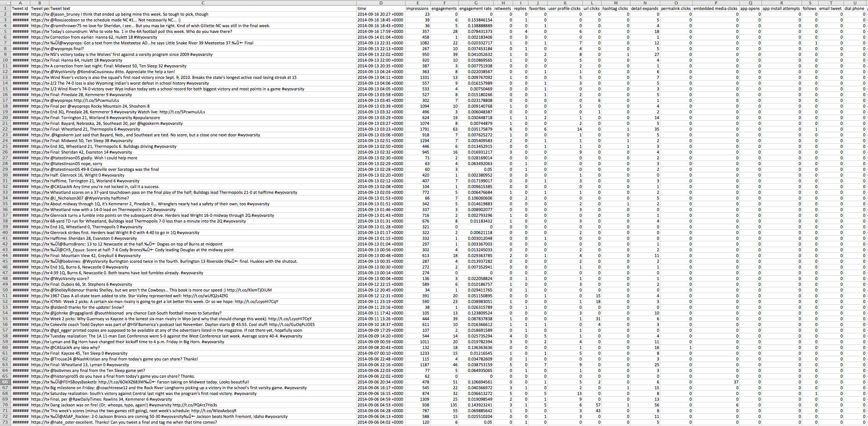Select the embedded media clicks value 37
This screenshot has width=868, height=426.
(735, 382)
